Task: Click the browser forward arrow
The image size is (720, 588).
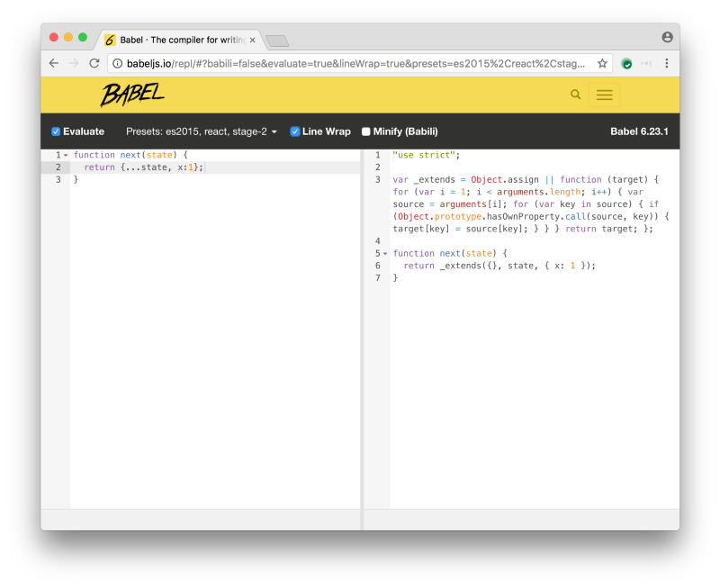Action: coord(74,63)
